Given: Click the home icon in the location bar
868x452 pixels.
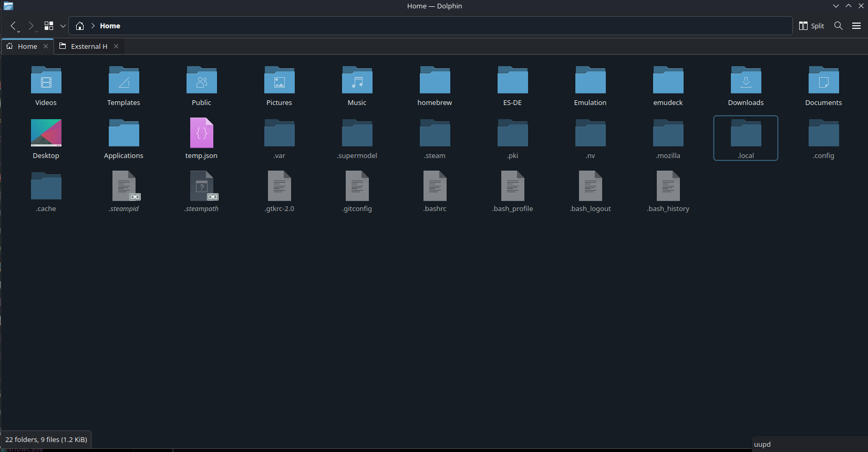Looking at the screenshot, I should point(80,26).
